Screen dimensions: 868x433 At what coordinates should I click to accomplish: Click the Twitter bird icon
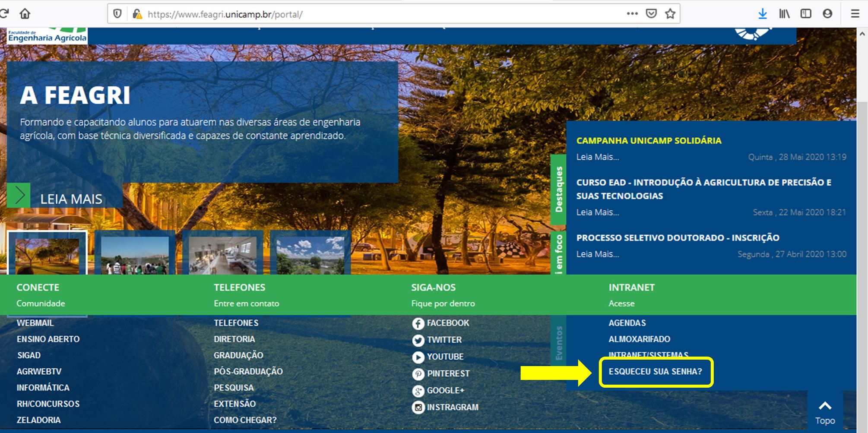(x=418, y=340)
